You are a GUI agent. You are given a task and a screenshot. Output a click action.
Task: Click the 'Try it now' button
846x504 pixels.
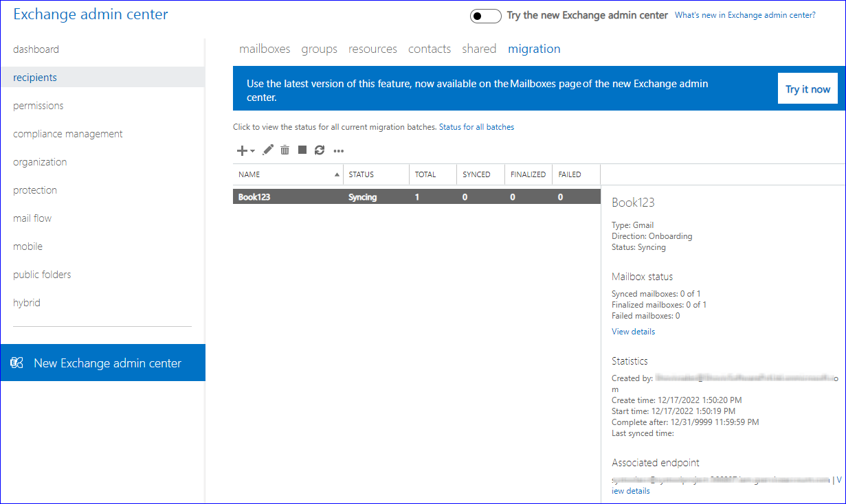(808, 89)
